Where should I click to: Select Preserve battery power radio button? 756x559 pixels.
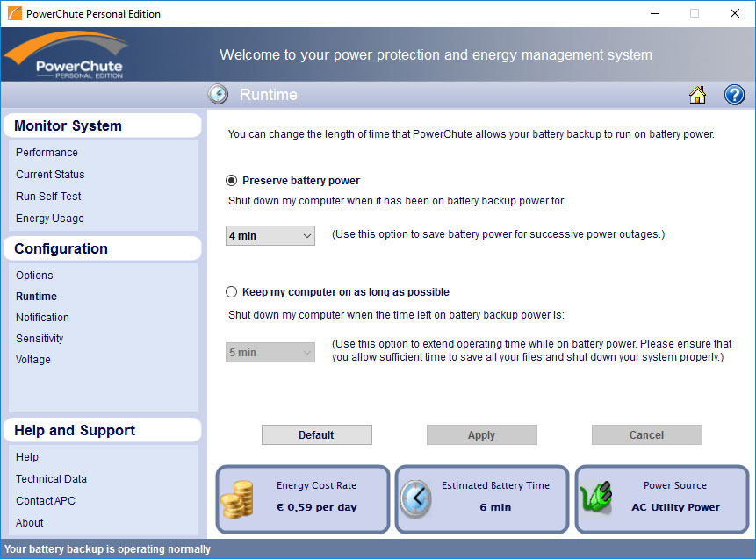(232, 181)
